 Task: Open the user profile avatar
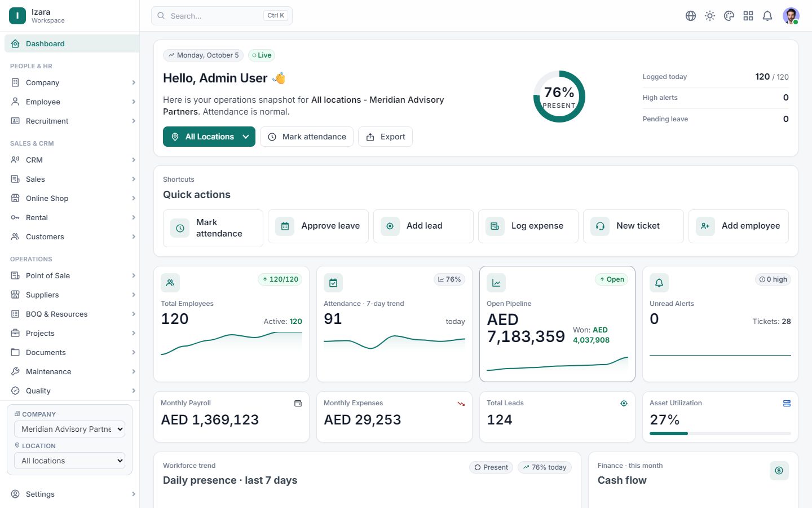(791, 16)
